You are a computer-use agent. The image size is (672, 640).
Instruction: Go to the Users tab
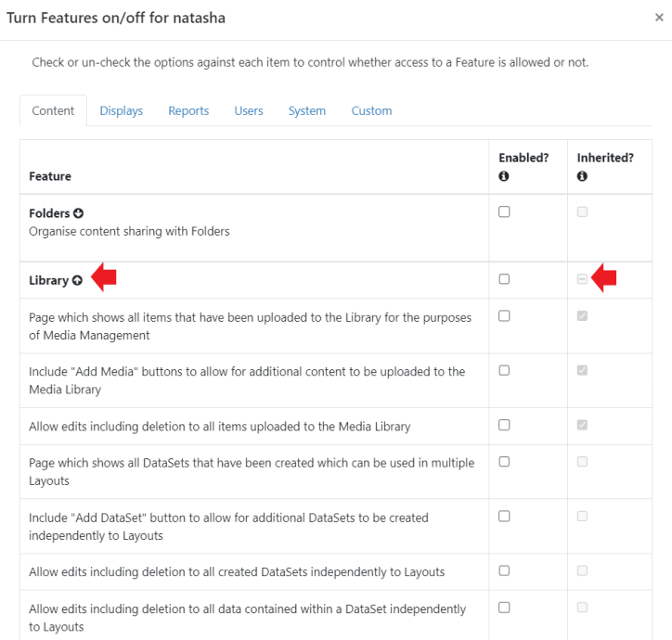249,110
